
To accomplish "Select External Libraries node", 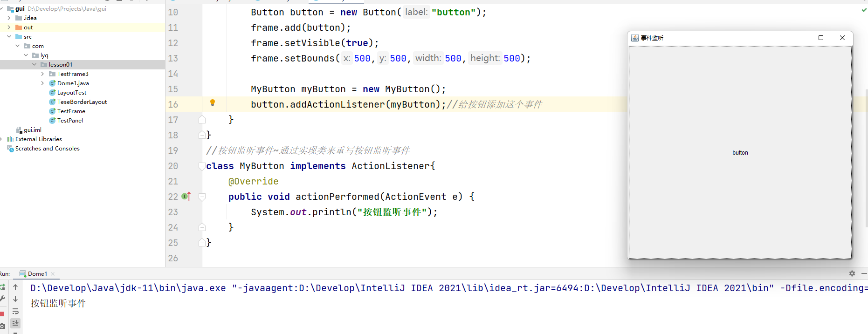I will (x=39, y=139).
